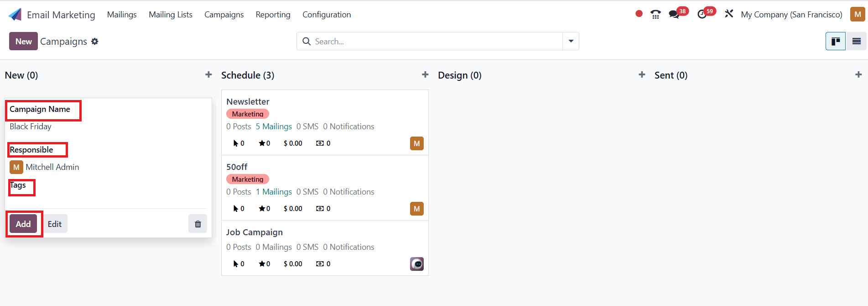Click the money icon on 50off card
This screenshot has height=306, width=868.
[320, 209]
